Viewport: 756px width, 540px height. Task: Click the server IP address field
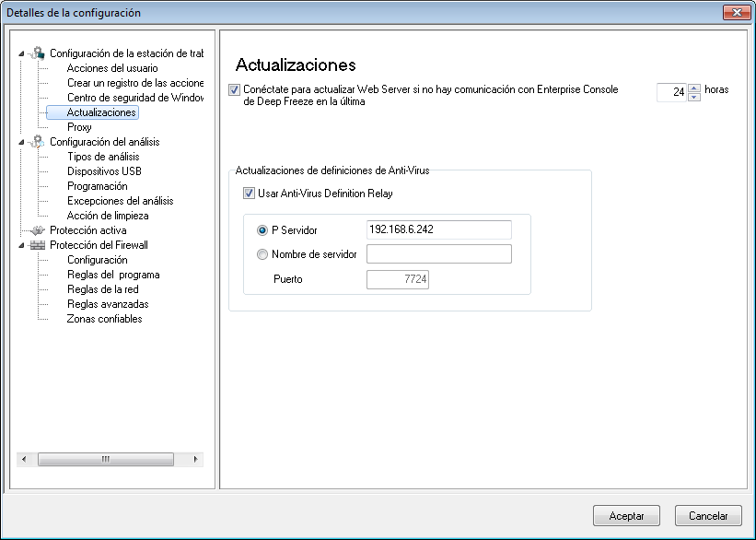point(438,229)
